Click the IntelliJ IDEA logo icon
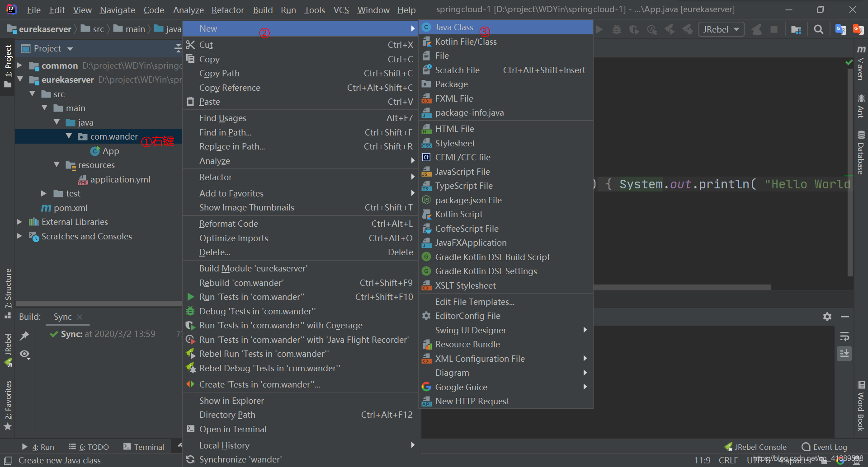This screenshot has height=467, width=868. pyautogui.click(x=11, y=9)
